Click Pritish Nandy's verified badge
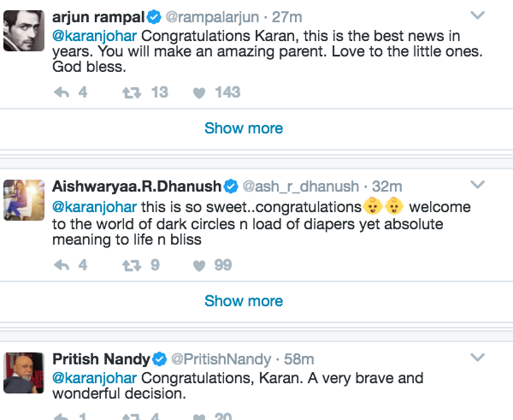The width and height of the screenshot is (513, 420). [x=158, y=358]
